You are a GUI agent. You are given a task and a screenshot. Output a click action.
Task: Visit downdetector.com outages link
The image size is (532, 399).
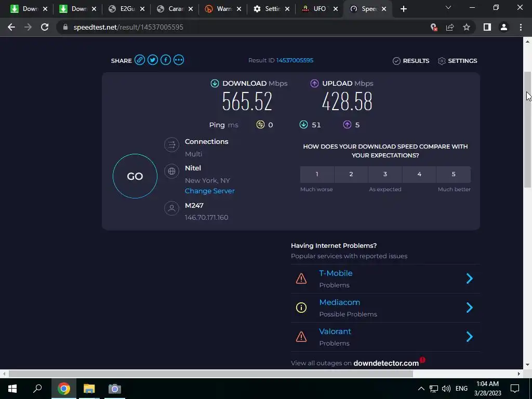tap(386, 363)
